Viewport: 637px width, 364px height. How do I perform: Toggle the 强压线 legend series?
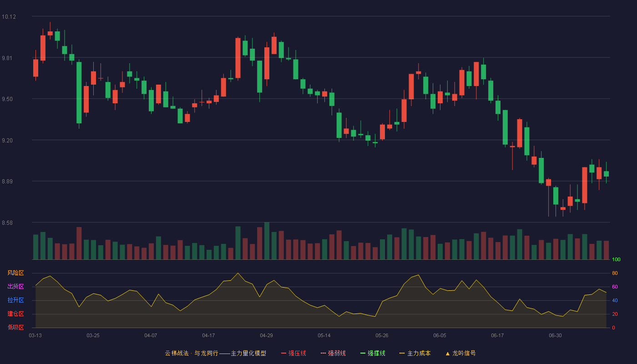pyautogui.click(x=293, y=353)
